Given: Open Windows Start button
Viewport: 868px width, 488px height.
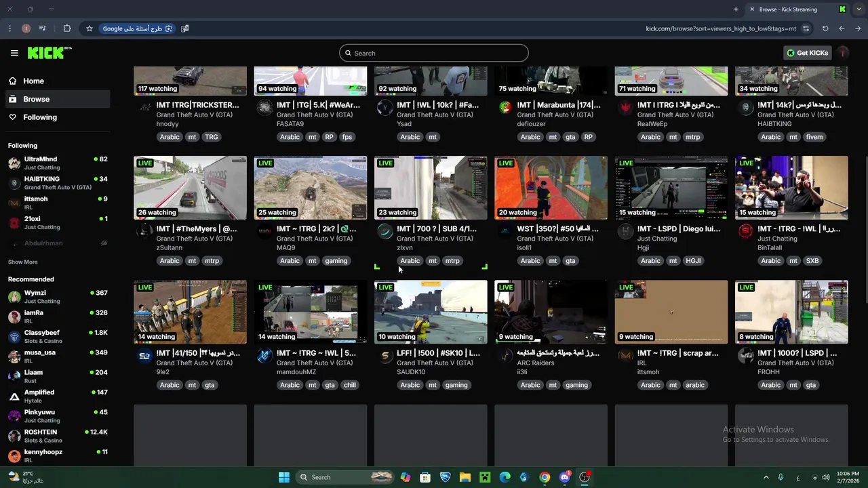Looking at the screenshot, I should click(284, 477).
